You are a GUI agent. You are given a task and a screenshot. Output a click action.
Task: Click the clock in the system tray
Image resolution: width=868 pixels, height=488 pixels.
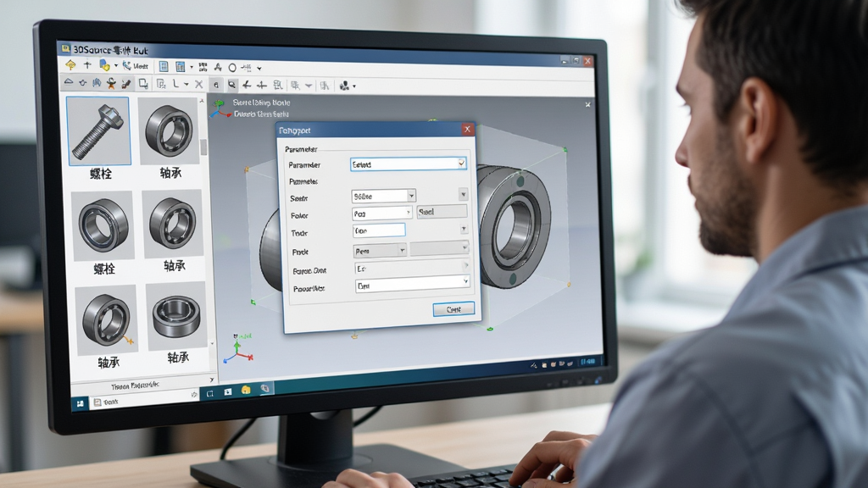pyautogui.click(x=588, y=361)
